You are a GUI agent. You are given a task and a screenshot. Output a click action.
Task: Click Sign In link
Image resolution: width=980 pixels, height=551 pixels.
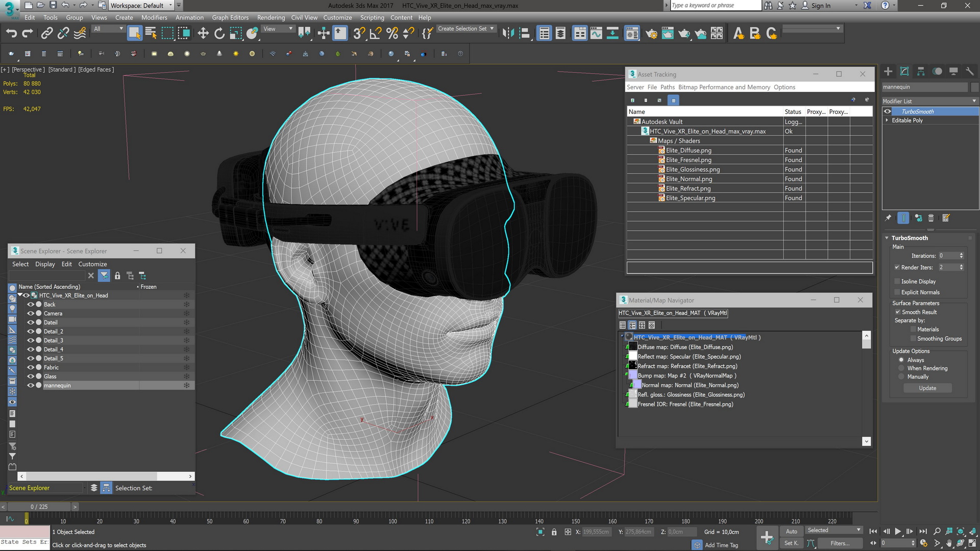pyautogui.click(x=821, y=6)
